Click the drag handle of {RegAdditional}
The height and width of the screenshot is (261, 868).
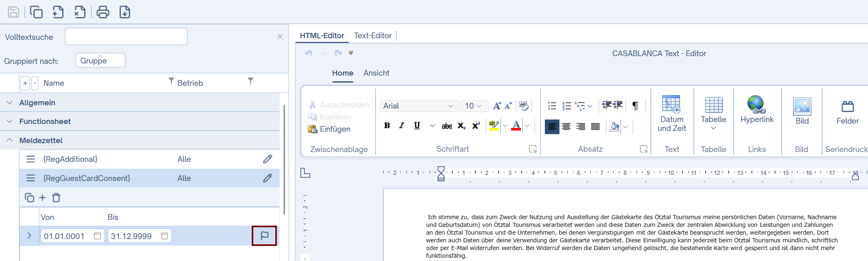point(31,159)
